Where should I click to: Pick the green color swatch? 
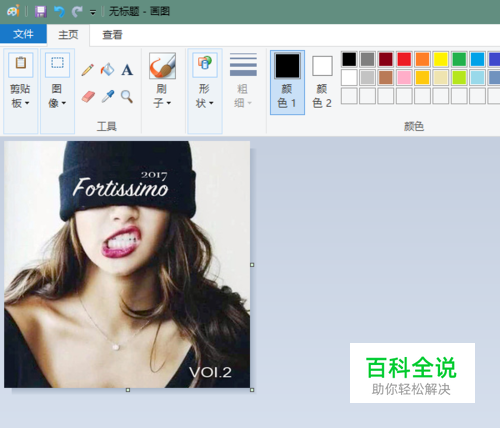coord(459,59)
